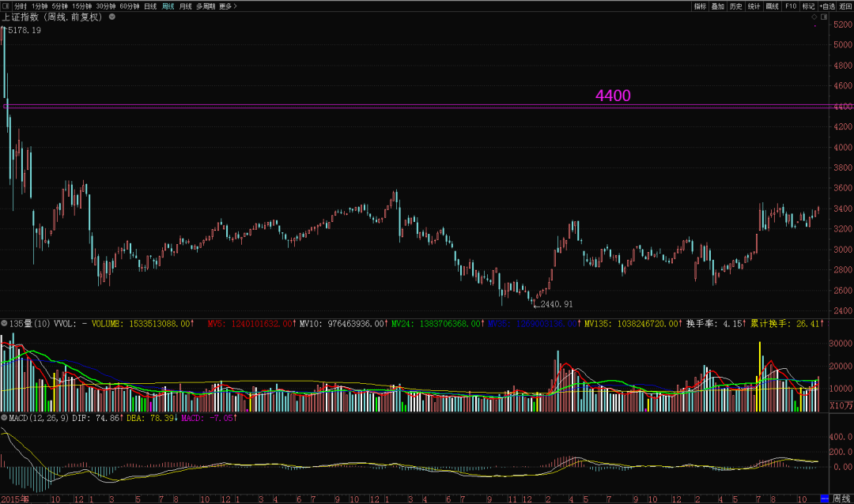Screen dimensions: 854x504
Task: Open the 统计 statistics button
Action: click(754, 6)
